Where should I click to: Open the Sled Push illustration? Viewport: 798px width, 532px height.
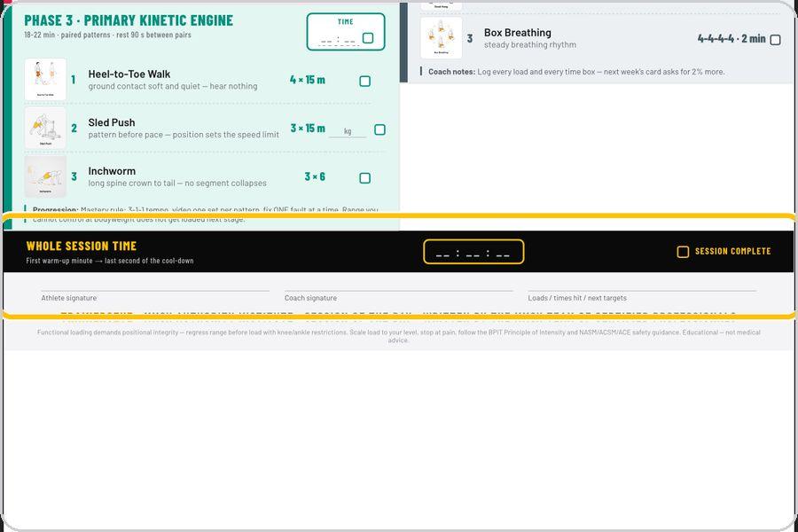point(45,128)
